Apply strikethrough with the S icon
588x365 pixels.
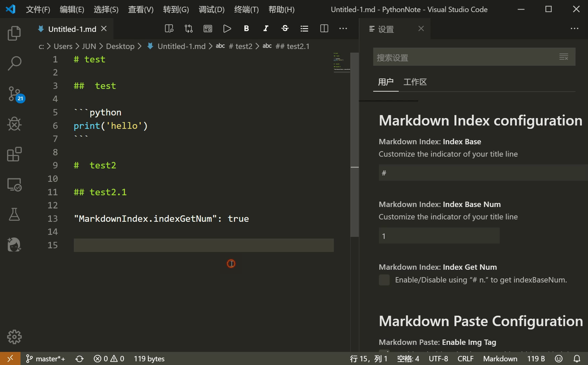tap(285, 29)
